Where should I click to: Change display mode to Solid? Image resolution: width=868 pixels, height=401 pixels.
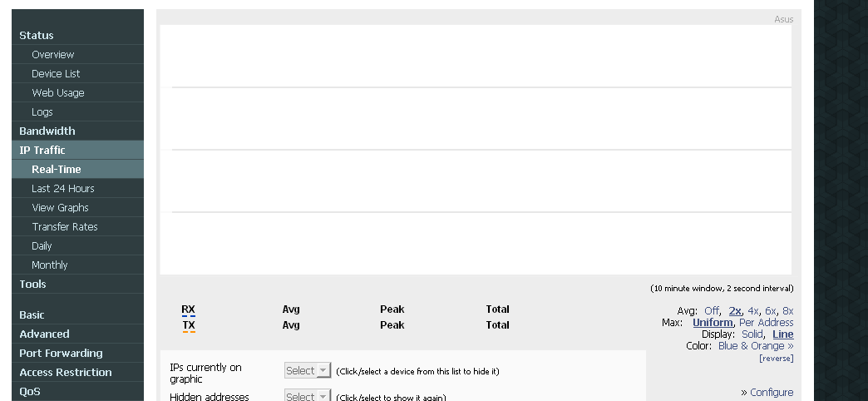click(752, 334)
